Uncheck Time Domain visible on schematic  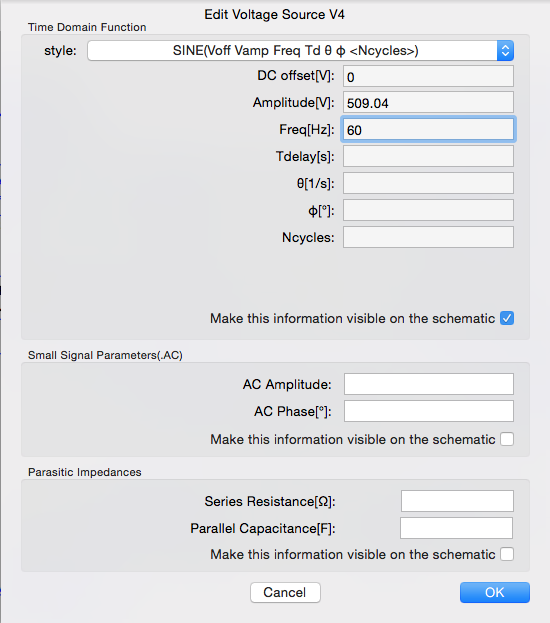(x=507, y=318)
